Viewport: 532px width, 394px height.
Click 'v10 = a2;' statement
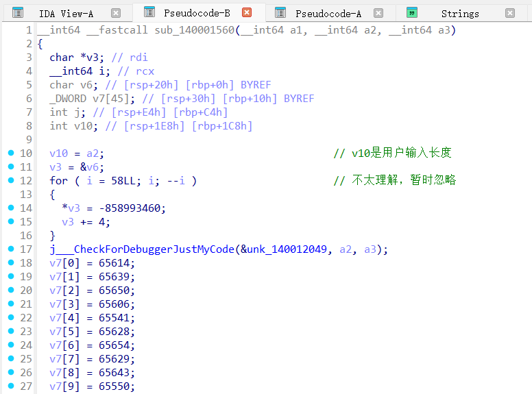[x=77, y=153]
